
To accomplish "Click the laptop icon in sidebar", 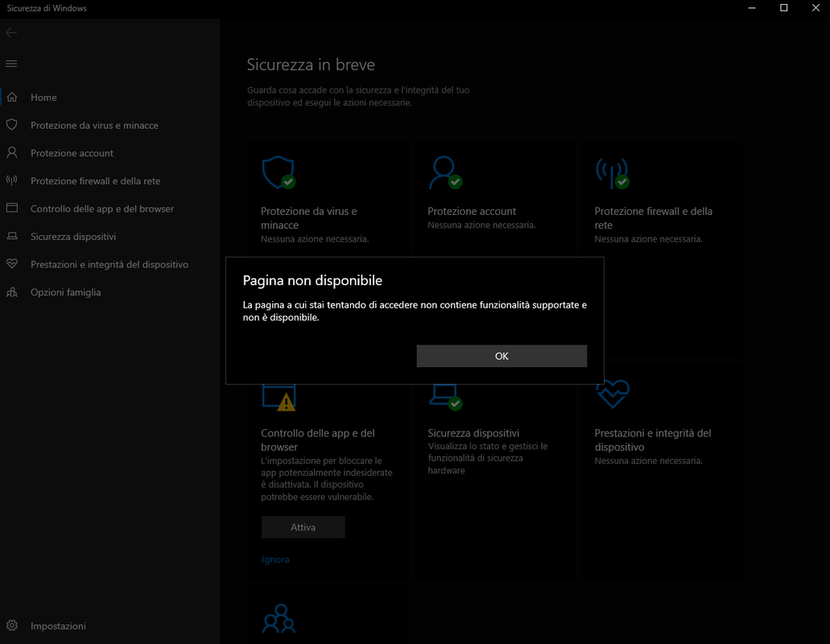I will [11, 236].
